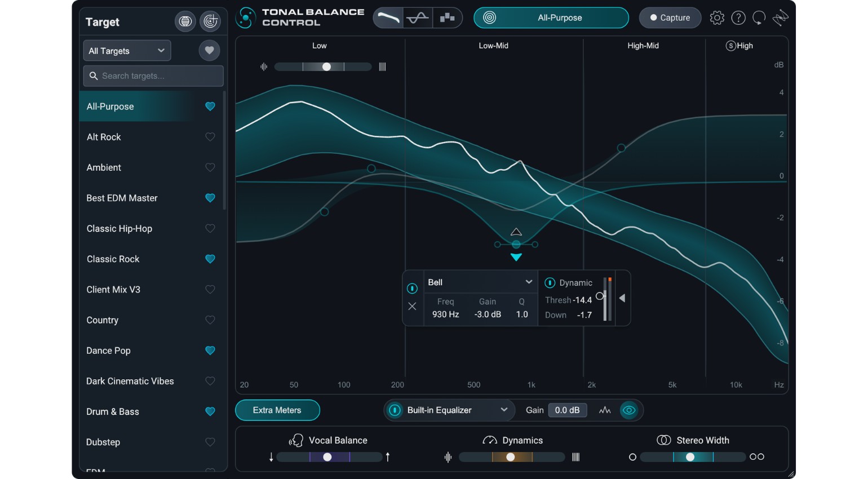The image size is (868, 479).
Task: Toggle the EQ visibility eye icon
Action: (629, 410)
